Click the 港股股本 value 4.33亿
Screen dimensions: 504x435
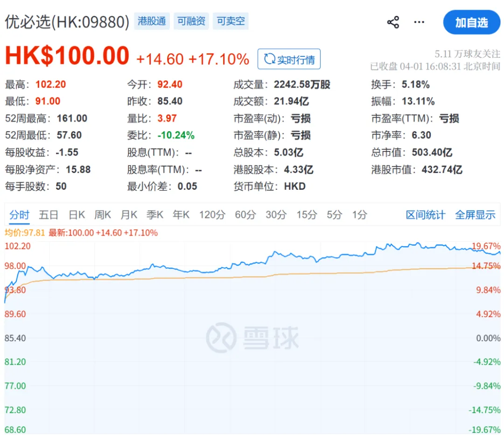coord(299,169)
